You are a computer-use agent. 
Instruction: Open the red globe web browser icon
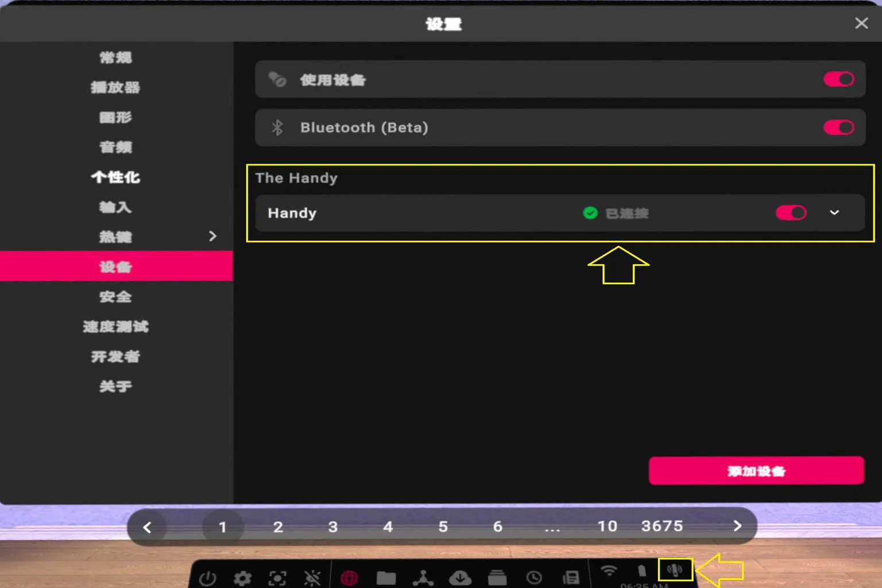[349, 578]
